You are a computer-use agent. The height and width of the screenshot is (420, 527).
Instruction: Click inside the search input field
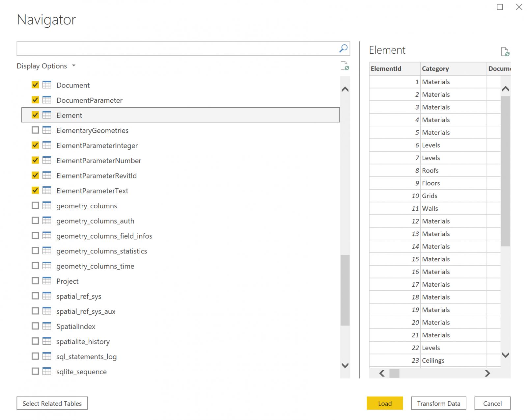coord(165,48)
